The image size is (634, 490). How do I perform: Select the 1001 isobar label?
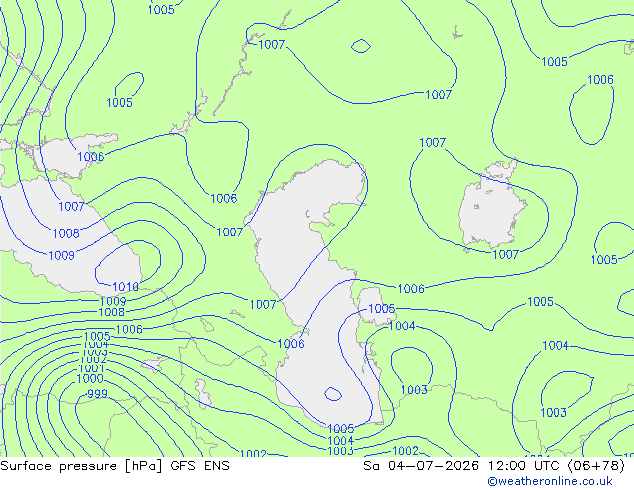(x=91, y=368)
